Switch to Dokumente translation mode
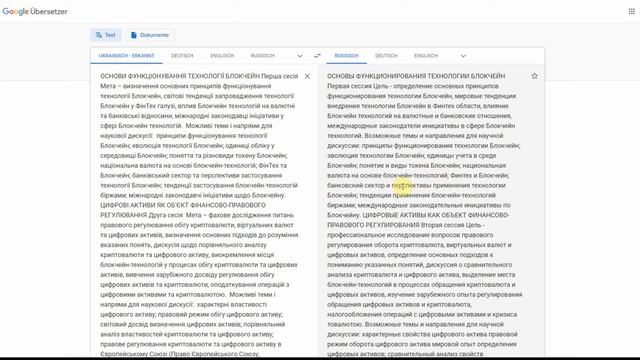This screenshot has width=640, height=360. 150,35
